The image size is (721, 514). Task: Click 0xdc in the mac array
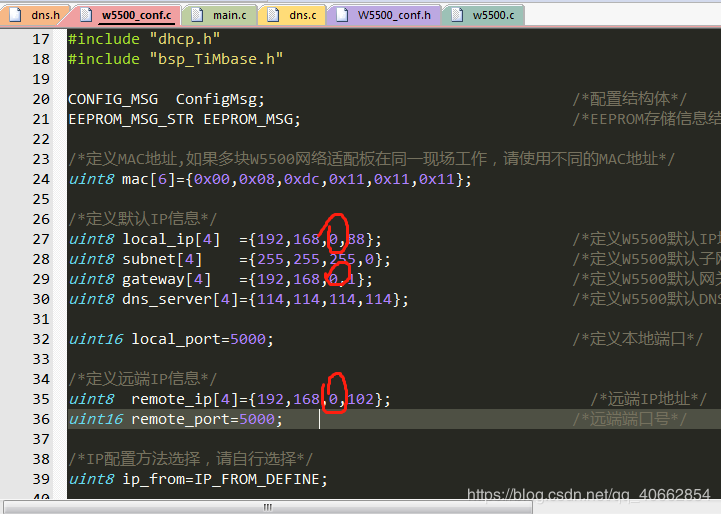coord(301,179)
